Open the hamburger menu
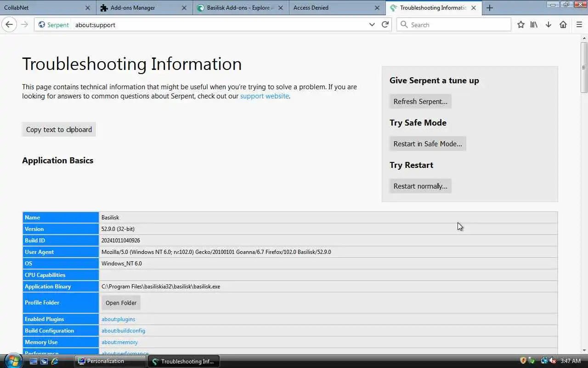Image resolution: width=588 pixels, height=368 pixels. tap(579, 24)
